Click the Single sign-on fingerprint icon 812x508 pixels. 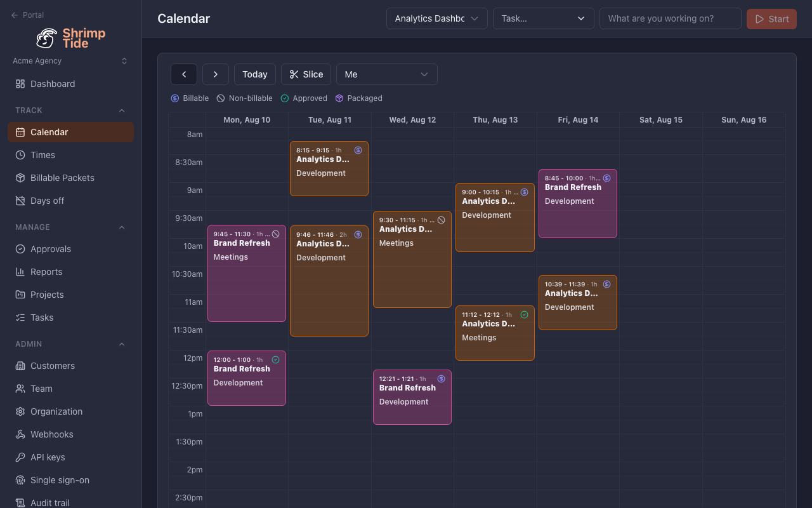20,480
